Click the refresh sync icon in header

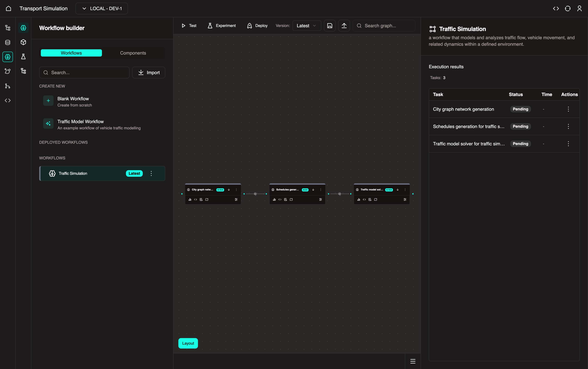(568, 8)
